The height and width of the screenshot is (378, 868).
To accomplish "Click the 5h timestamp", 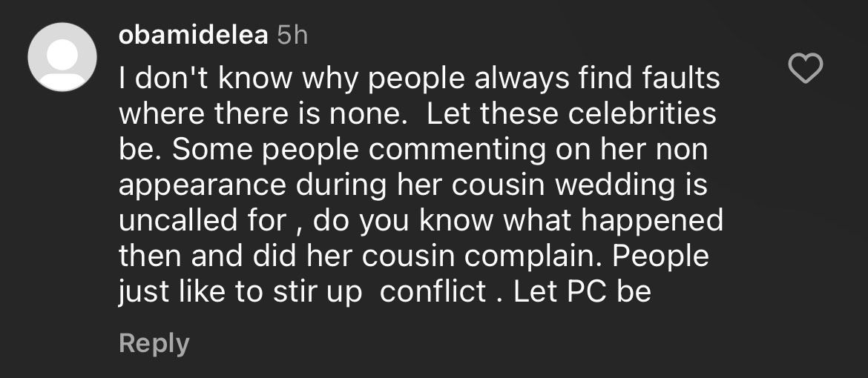I will coord(292,35).
